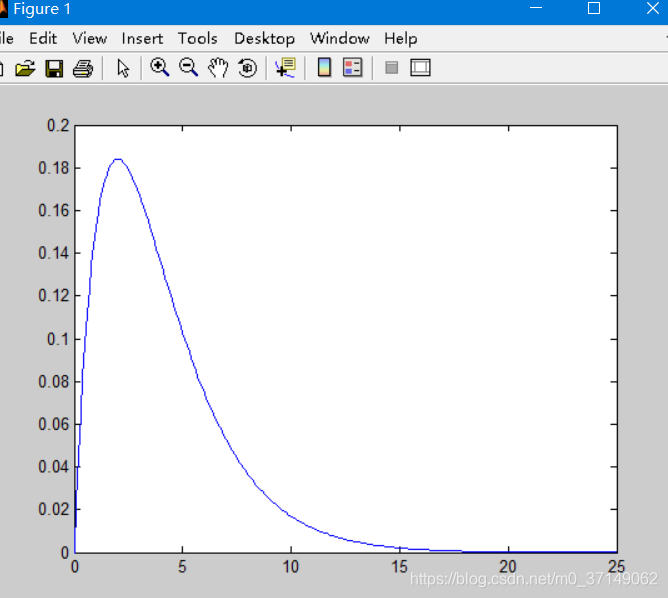Image resolution: width=668 pixels, height=598 pixels.
Task: Open the Edit menu
Action: tap(43, 38)
